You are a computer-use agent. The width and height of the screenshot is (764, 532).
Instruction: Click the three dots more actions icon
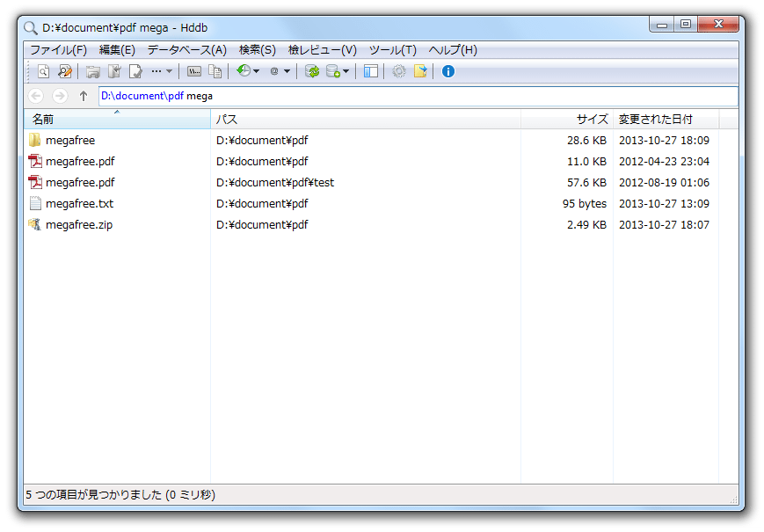pos(156,71)
